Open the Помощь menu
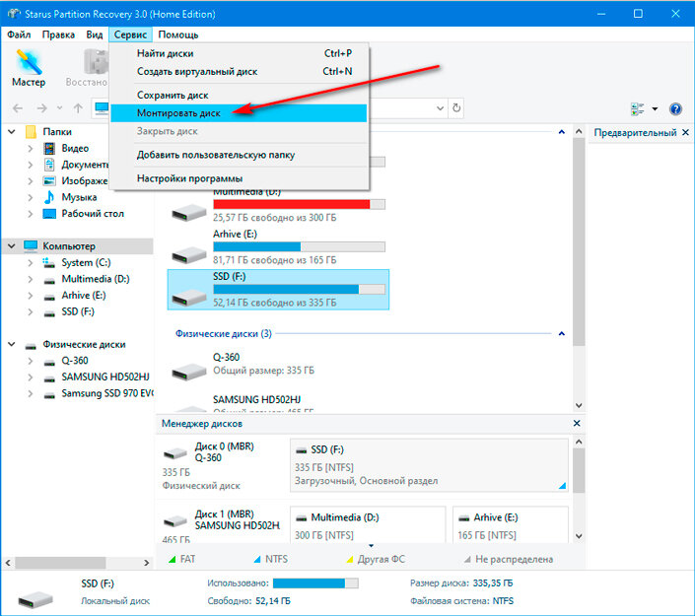695x616 pixels. pos(178,34)
